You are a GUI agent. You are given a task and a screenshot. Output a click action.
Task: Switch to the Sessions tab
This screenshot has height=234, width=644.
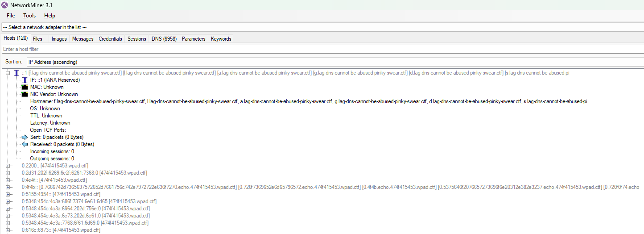(137, 39)
